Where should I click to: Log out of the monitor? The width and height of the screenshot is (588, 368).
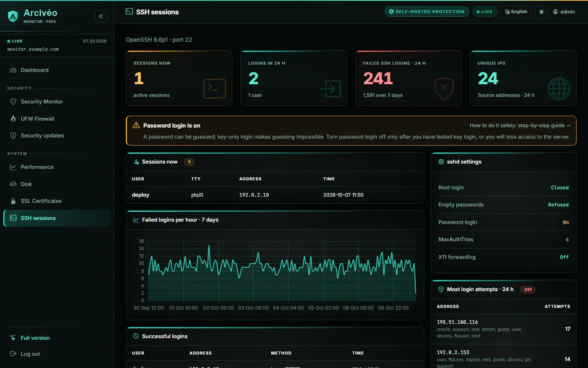click(57, 354)
